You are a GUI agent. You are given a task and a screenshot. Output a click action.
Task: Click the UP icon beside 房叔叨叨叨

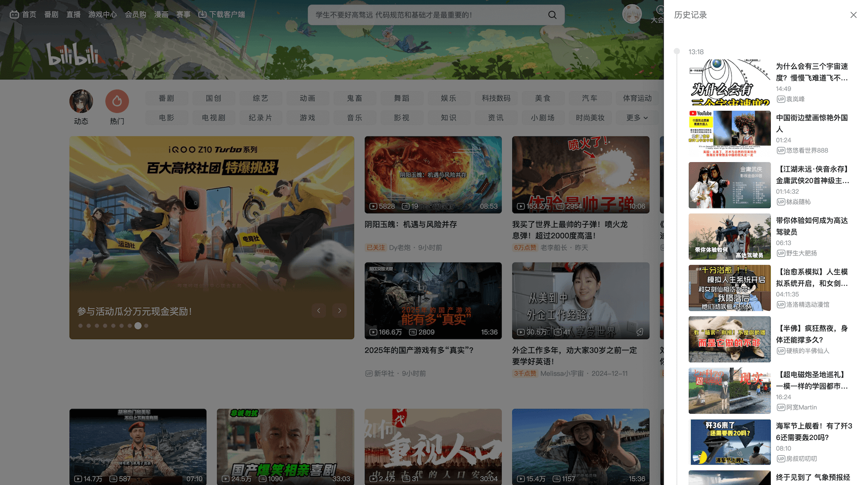point(780,459)
